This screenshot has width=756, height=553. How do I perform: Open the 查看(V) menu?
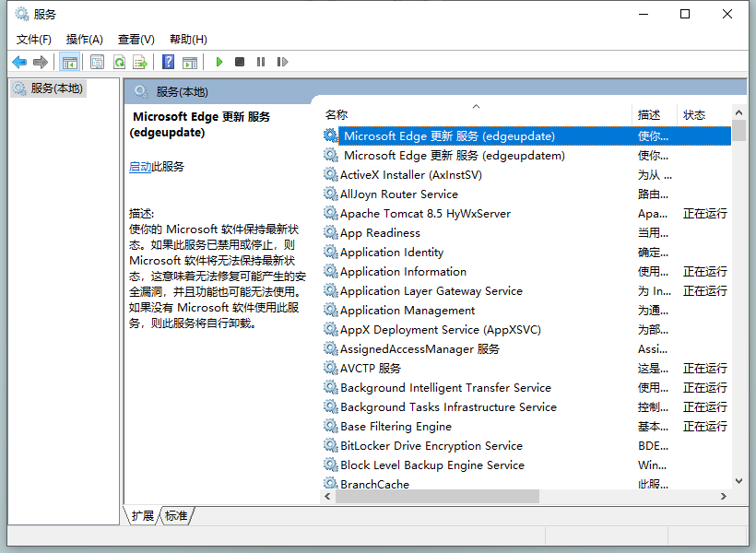coord(135,39)
